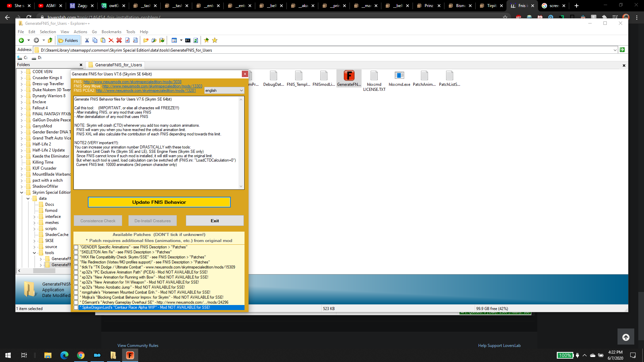Add a bookmark with the star-plus icon
Image resolution: width=644 pixels, height=362 pixels.
207,40
